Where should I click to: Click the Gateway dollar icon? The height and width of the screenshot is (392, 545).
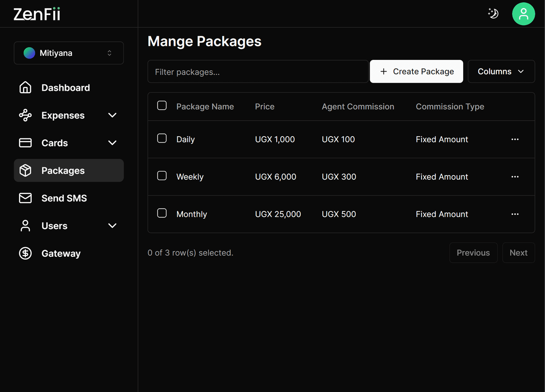[x=25, y=253]
